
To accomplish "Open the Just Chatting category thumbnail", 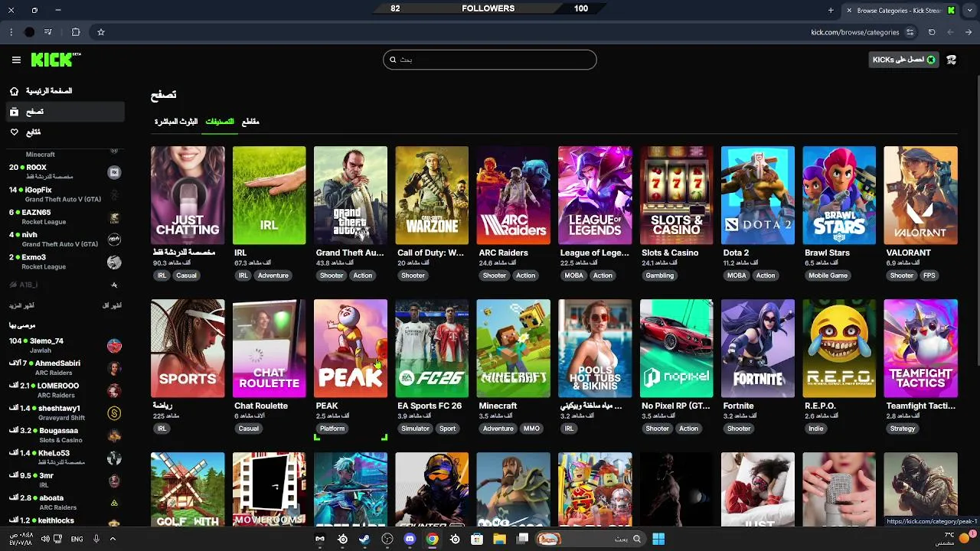I will [x=188, y=195].
